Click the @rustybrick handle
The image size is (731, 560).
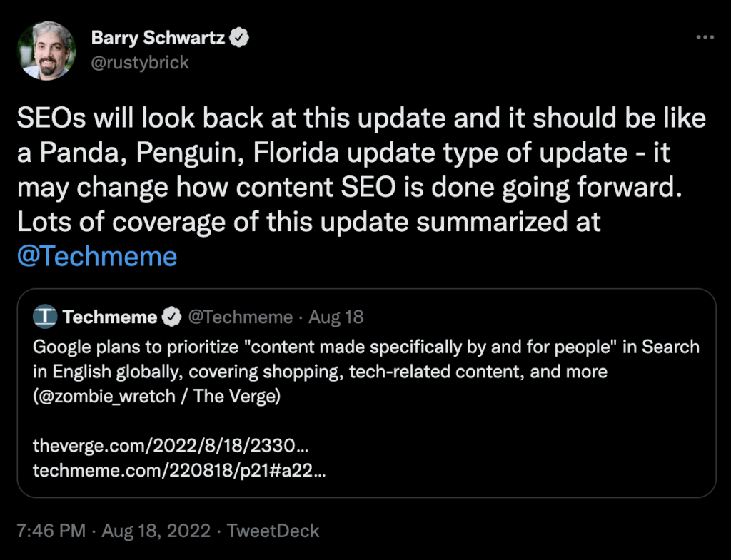[140, 63]
